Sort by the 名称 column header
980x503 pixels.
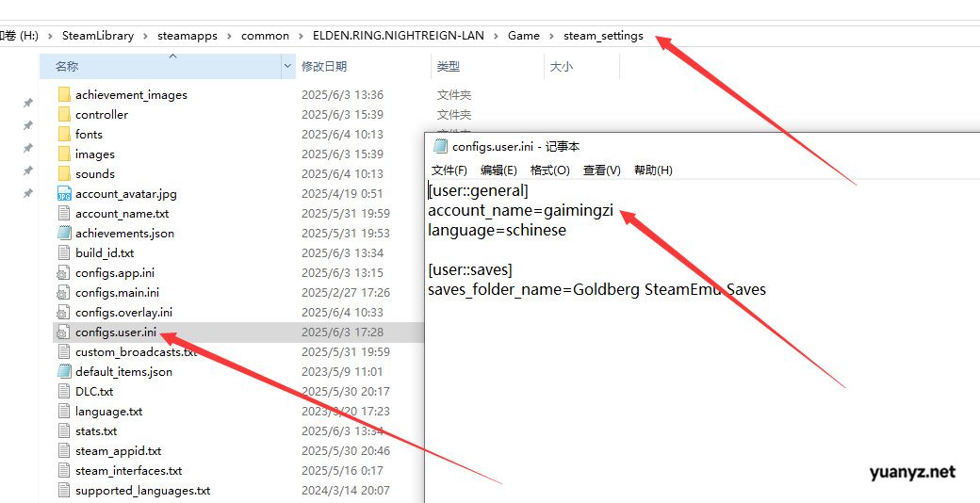(x=160, y=66)
